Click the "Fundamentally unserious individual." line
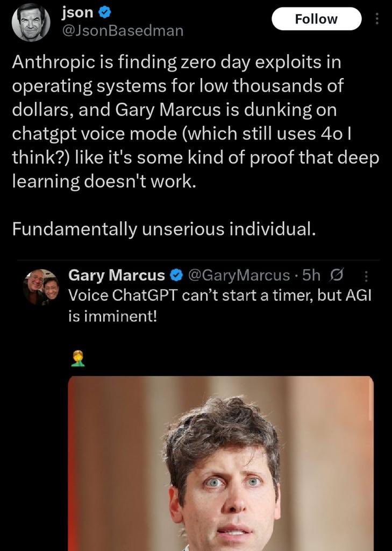 coord(162,229)
